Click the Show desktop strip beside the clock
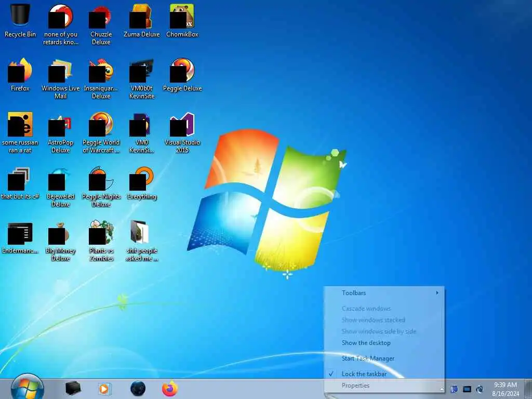Image resolution: width=532 pixels, height=399 pixels. pos(528,389)
